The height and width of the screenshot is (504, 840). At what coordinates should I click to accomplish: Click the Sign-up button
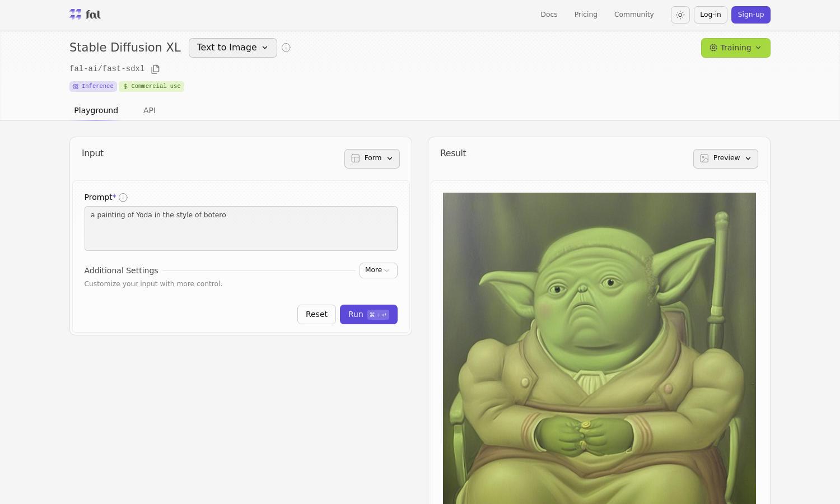[x=751, y=15]
